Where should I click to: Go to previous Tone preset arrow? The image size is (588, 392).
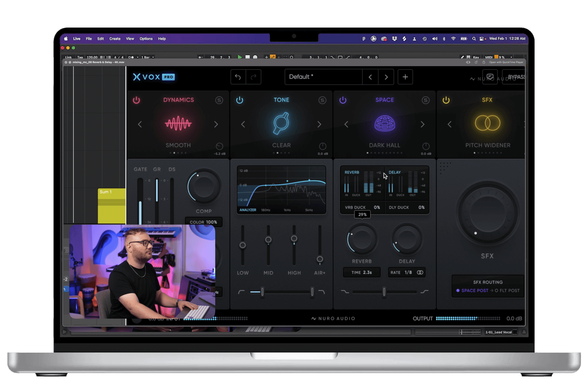pyautogui.click(x=243, y=124)
